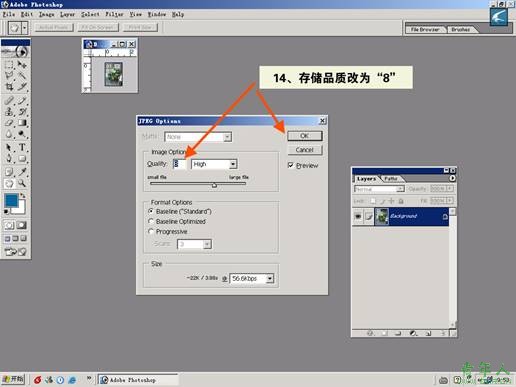Open the Filter menu

coord(114,14)
